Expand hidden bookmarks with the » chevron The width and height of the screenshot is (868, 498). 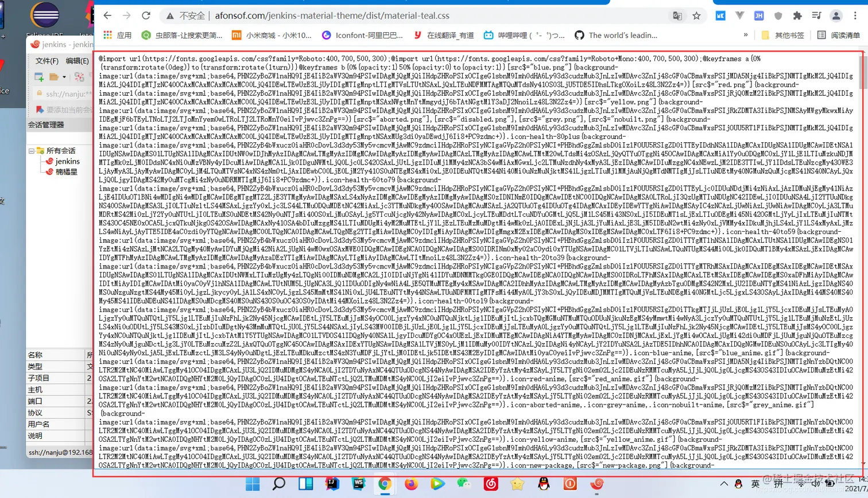pos(745,35)
